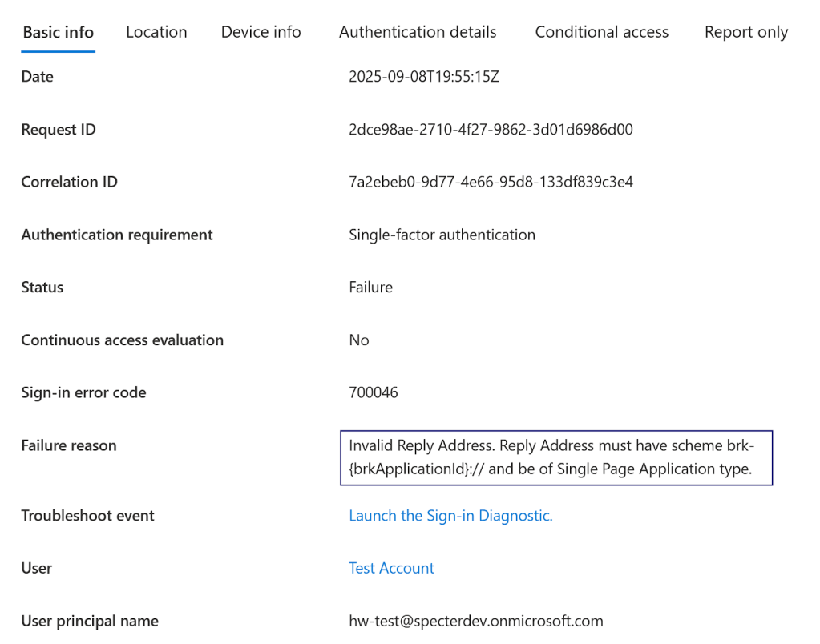Select the Device info tab

pos(261,33)
